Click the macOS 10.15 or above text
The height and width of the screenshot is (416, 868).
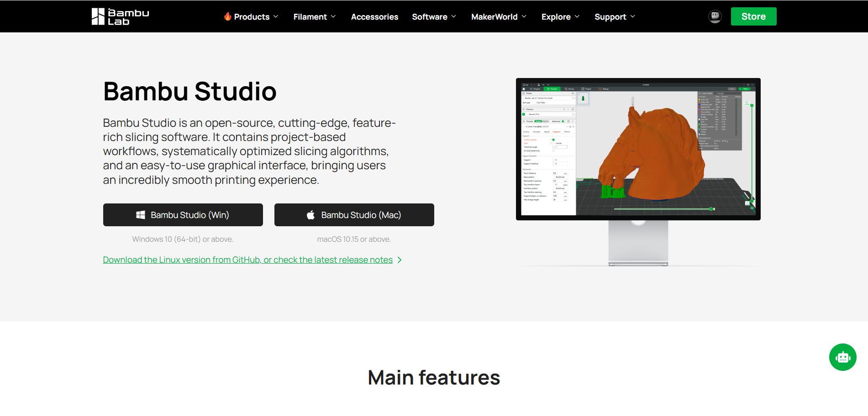(x=354, y=239)
